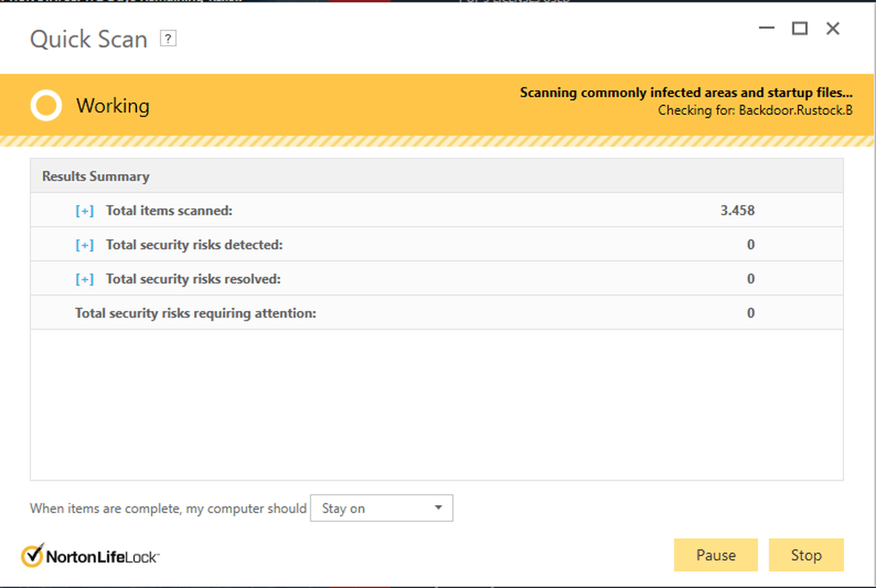Close the Quick Scan window
Screen dimensions: 876x588
(833, 29)
